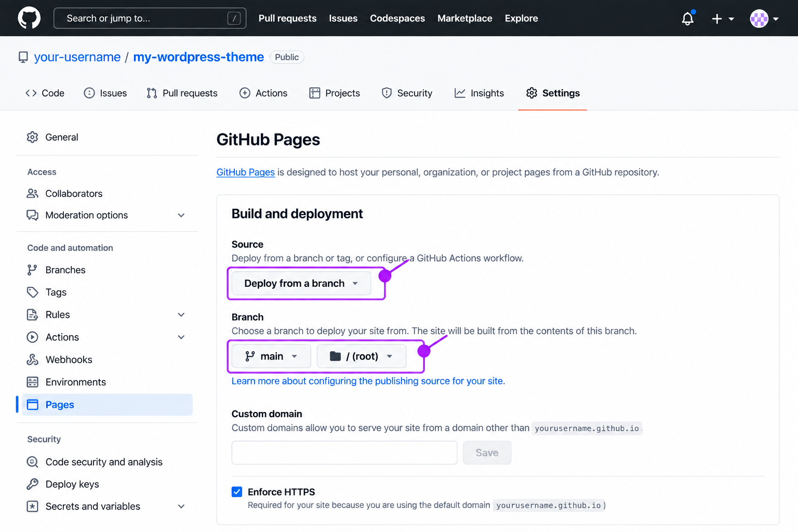Click the GitHub Octocat logo

click(29, 18)
